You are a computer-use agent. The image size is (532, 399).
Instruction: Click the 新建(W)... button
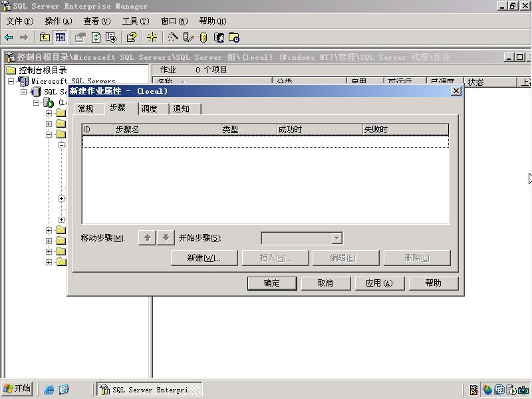[x=204, y=258]
